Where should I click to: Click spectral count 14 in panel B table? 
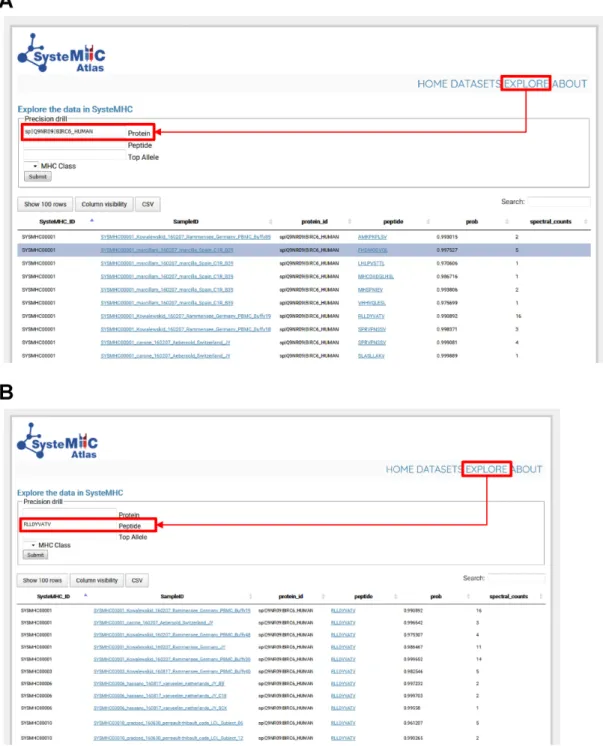pos(479,659)
